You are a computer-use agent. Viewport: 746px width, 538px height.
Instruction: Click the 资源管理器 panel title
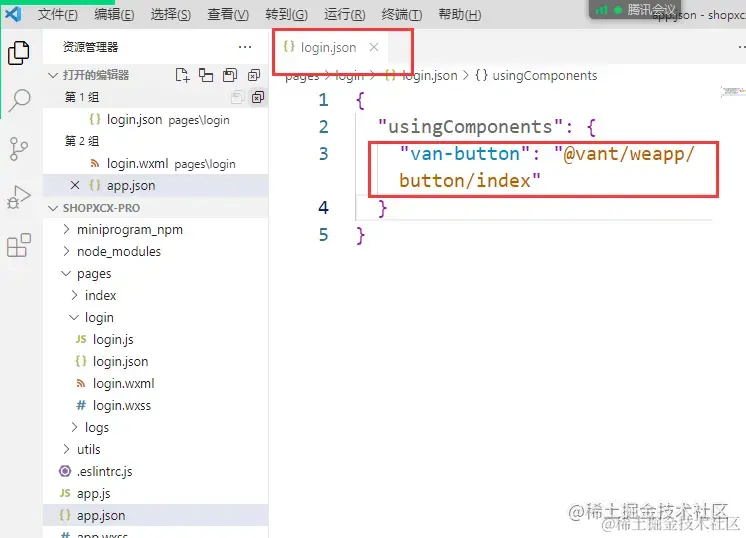tap(90, 47)
